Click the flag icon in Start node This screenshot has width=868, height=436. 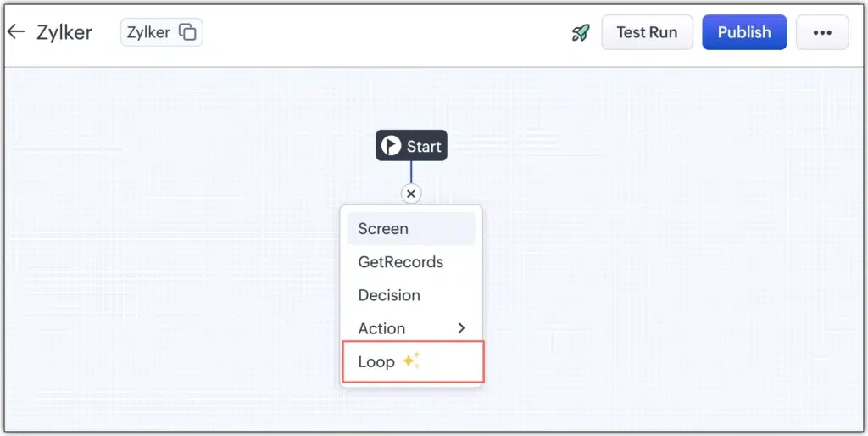pos(391,146)
